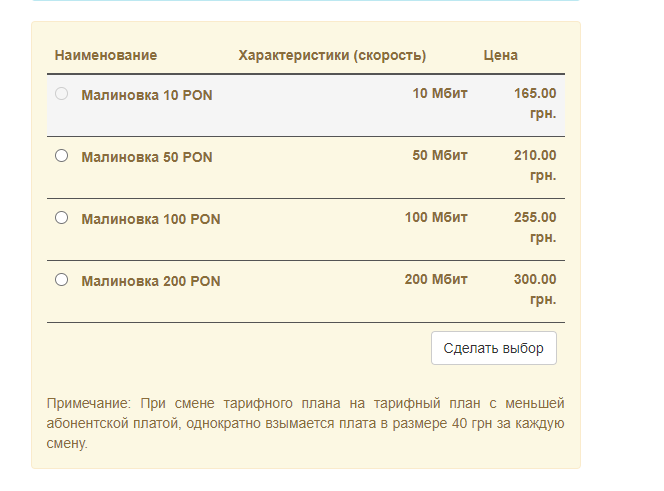Viewport: 664px width, 491px height.
Task: Pick the Малиновка 100 PON radio option
Action: tap(61, 218)
